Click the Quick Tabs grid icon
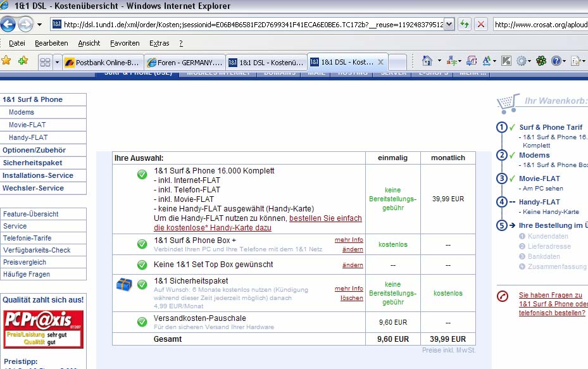The image size is (588, 369). click(45, 62)
